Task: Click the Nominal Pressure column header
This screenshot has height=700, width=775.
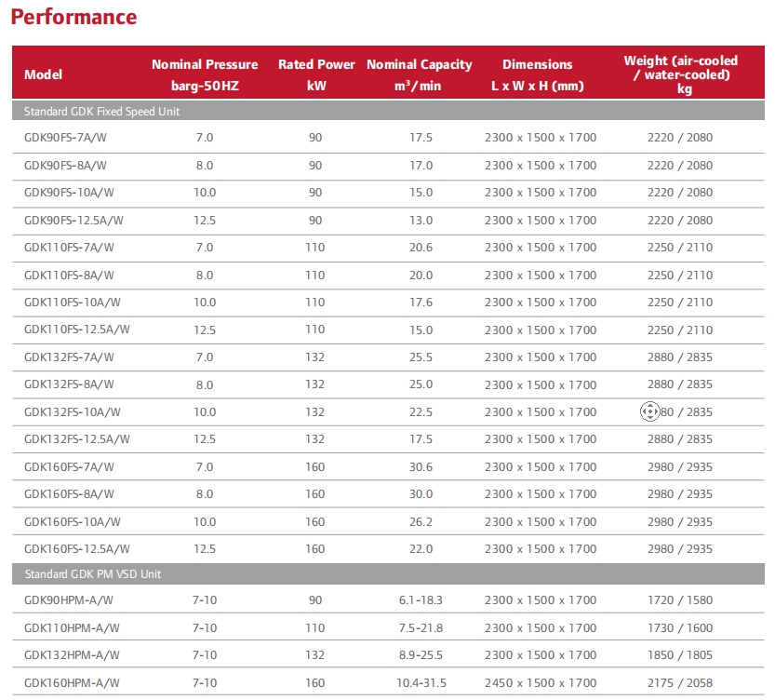Action: (205, 74)
